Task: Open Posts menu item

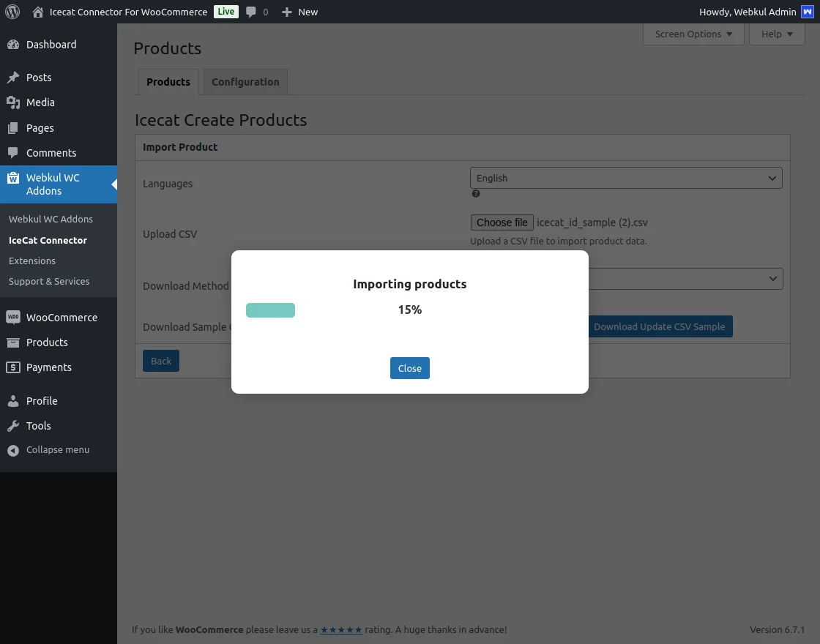Action: tap(59, 78)
